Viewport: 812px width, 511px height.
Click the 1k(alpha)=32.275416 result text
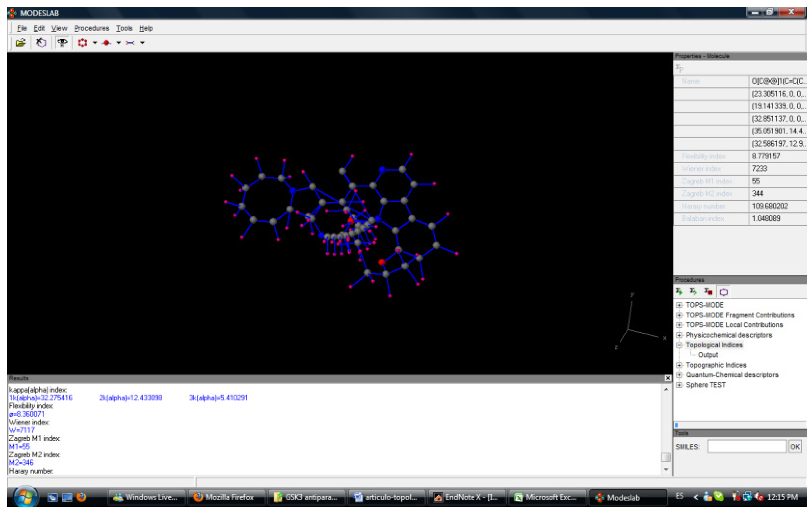click(41, 398)
